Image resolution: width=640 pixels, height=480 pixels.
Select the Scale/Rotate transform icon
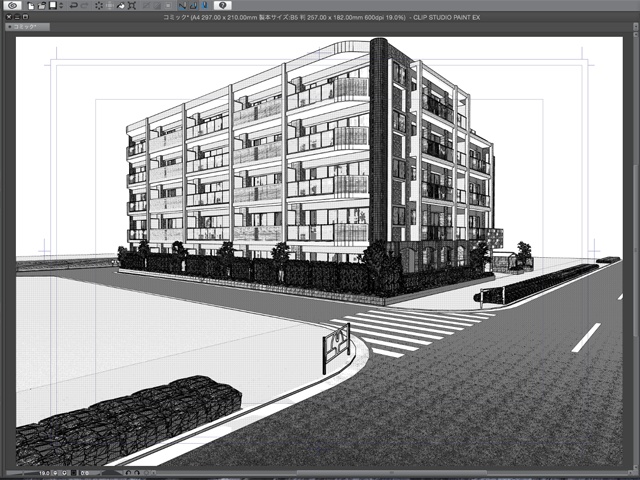pos(132,6)
